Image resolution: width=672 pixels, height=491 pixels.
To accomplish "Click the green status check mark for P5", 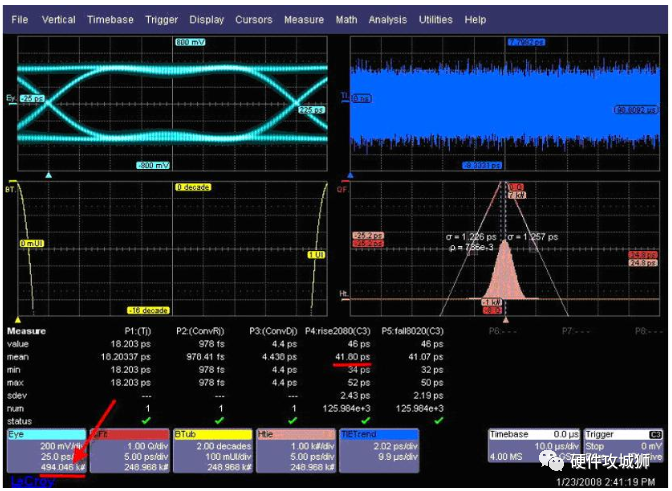I will click(438, 421).
